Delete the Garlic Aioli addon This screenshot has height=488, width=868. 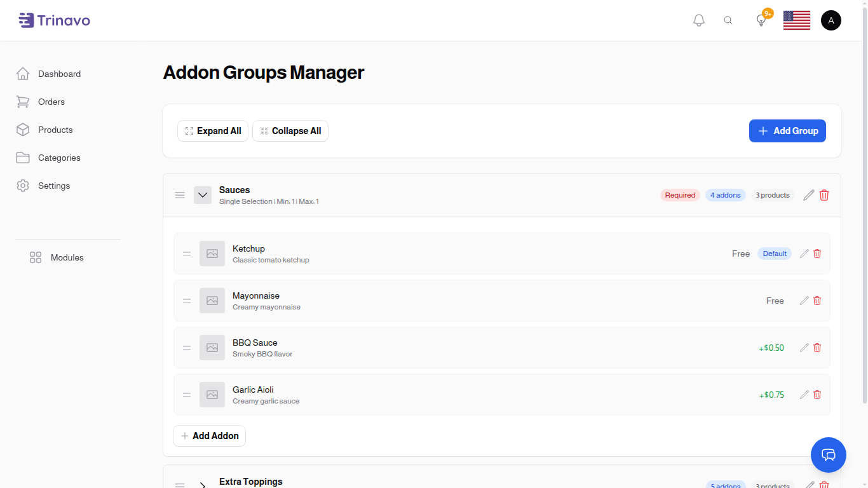tap(817, 395)
